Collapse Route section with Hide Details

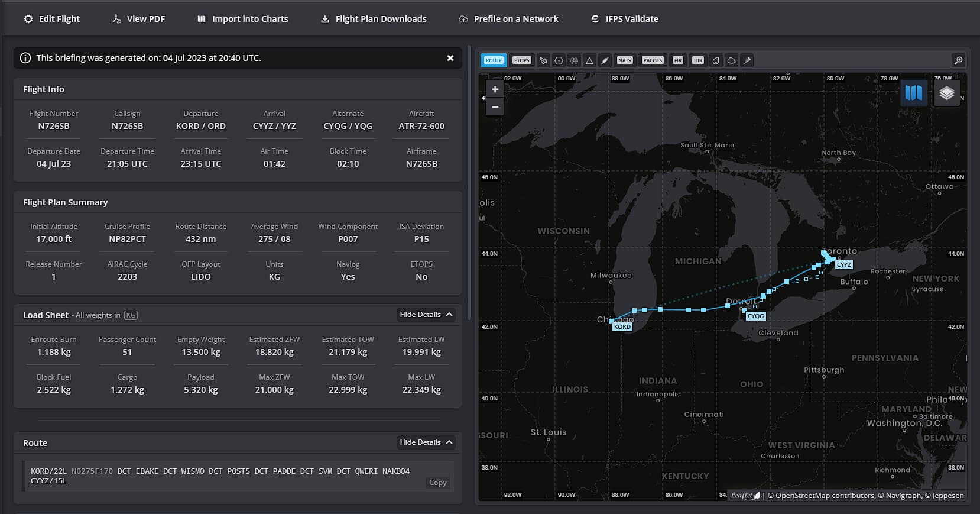(426, 442)
